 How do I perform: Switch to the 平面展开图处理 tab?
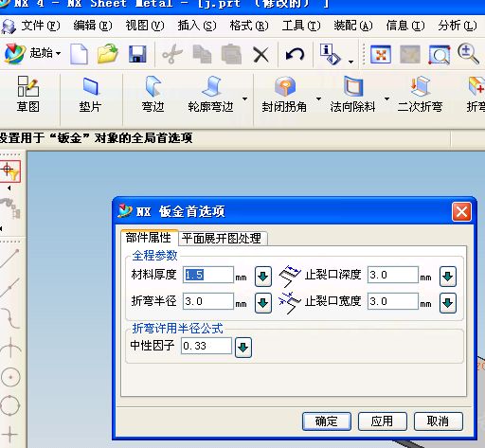pos(222,239)
